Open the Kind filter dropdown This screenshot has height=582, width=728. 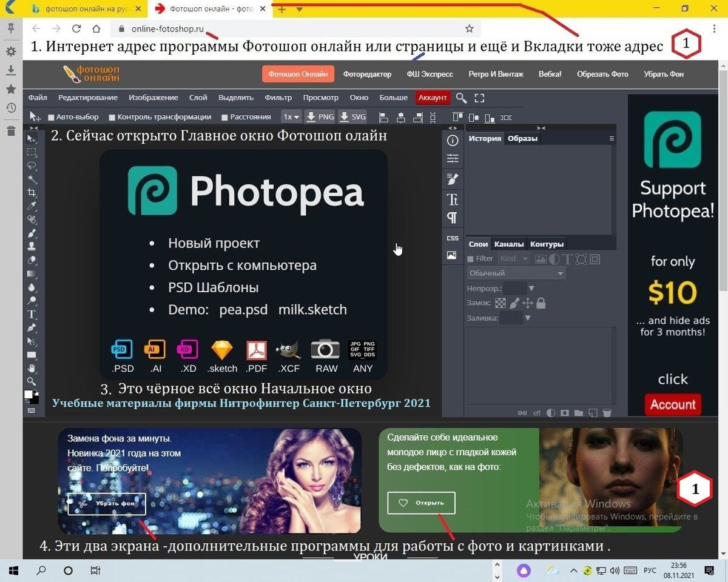[514, 259]
